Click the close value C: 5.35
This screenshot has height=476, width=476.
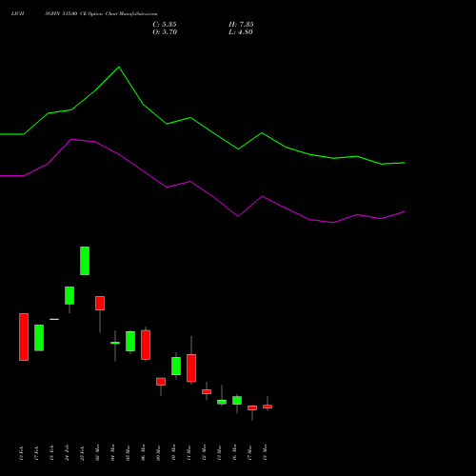[x=165, y=25]
